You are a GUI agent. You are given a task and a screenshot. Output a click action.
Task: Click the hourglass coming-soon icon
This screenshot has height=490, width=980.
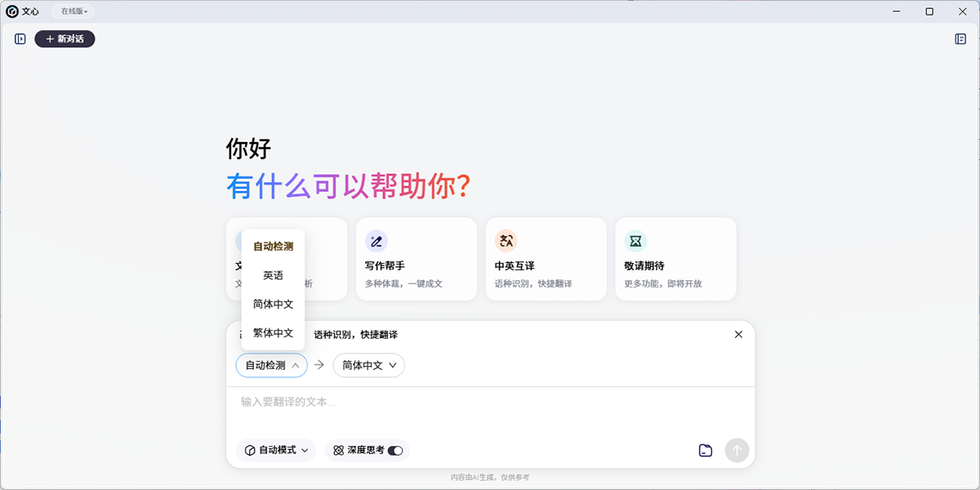[635, 241]
